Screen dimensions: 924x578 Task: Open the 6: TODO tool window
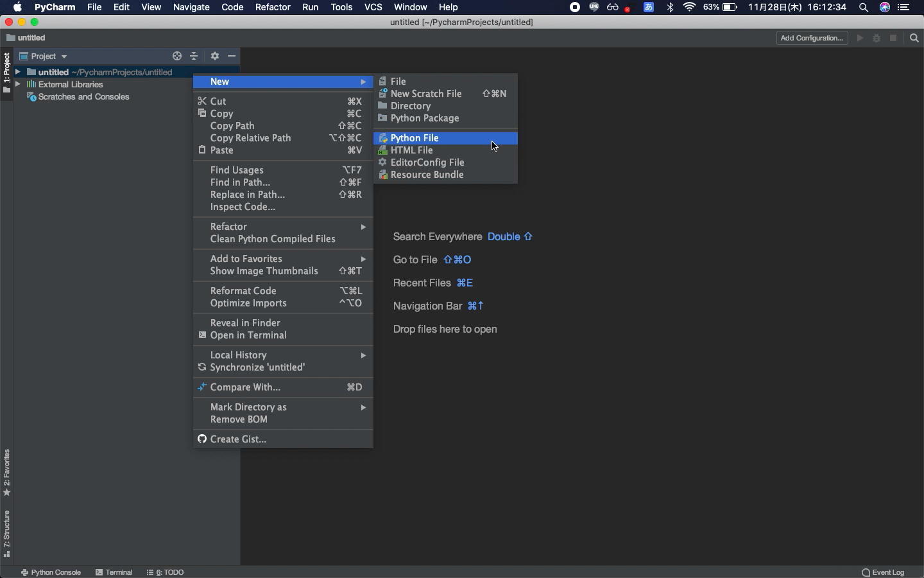(x=165, y=572)
